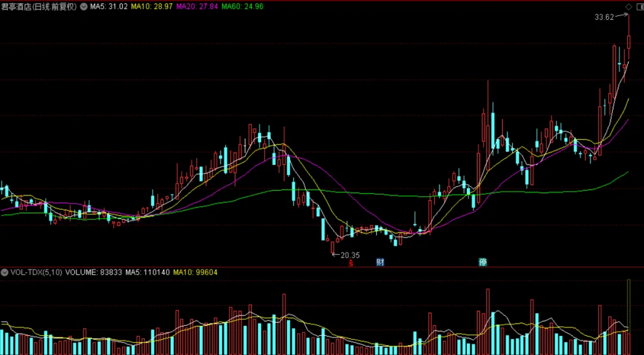Click the MA5: 31.02 price average label

[x=109, y=7]
